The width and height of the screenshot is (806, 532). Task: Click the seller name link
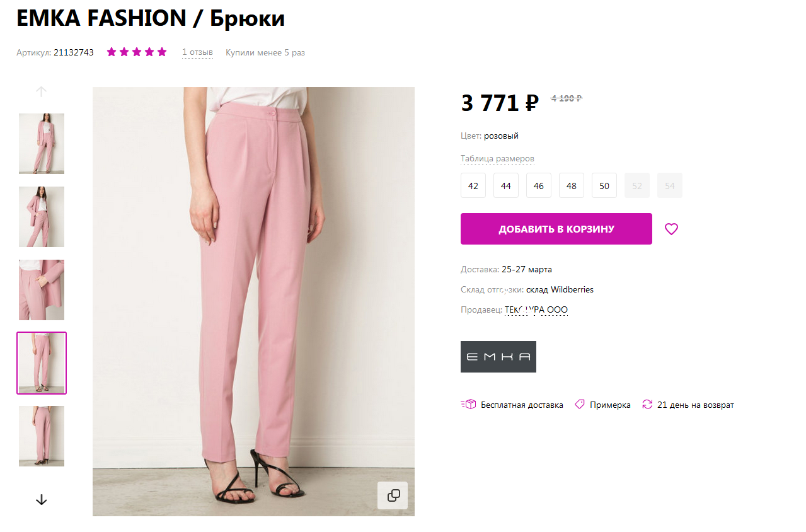coord(536,310)
